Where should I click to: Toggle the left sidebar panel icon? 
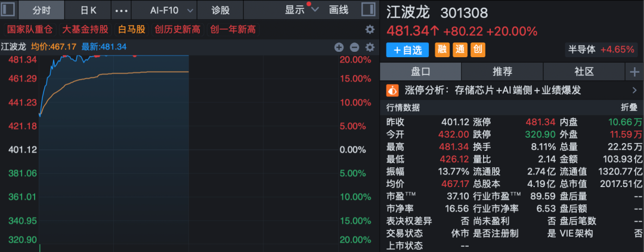tap(8, 10)
